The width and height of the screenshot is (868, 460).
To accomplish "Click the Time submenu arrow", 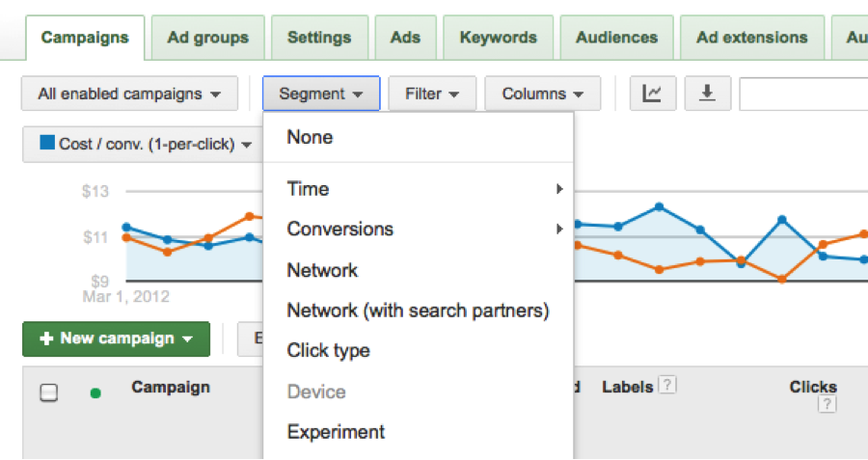I will [x=559, y=189].
